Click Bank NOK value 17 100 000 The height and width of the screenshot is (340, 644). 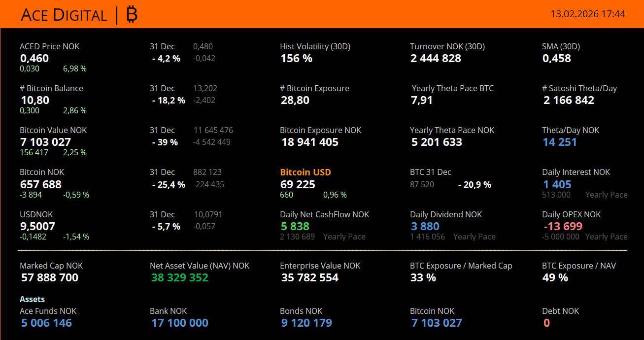click(x=180, y=323)
